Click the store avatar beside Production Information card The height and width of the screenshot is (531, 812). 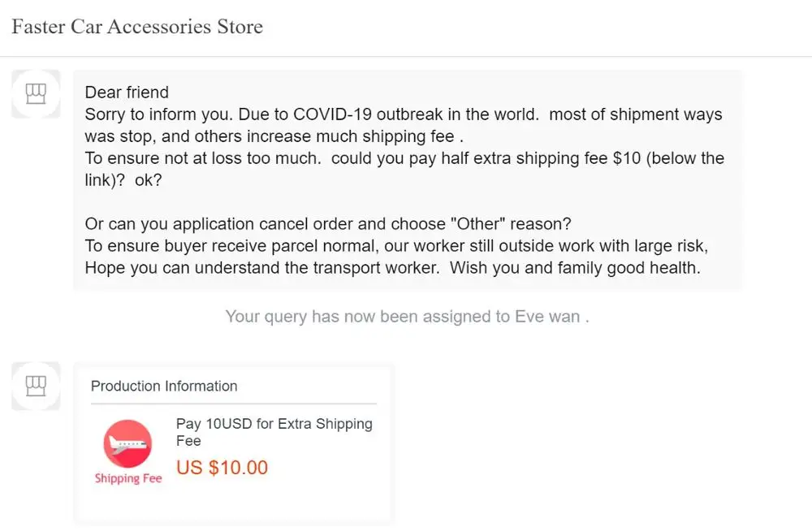(36, 386)
